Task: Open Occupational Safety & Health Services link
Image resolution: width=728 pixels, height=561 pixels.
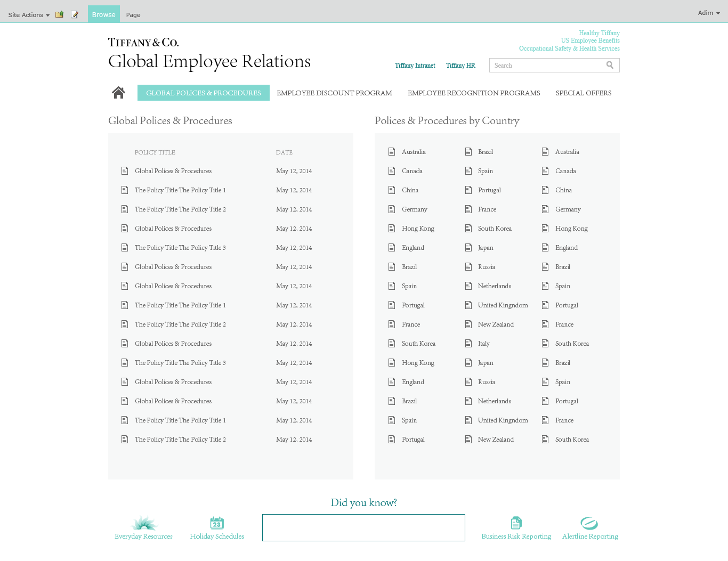Action: coord(569,48)
